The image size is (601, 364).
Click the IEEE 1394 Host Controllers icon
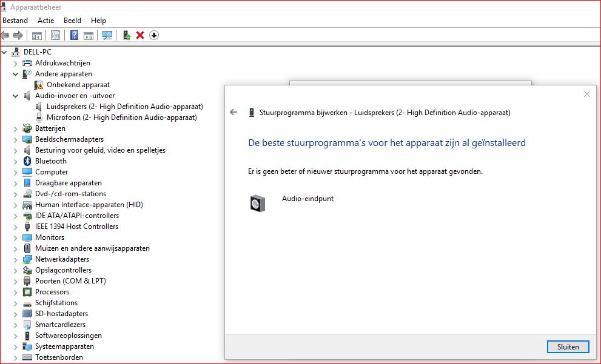pos(27,227)
